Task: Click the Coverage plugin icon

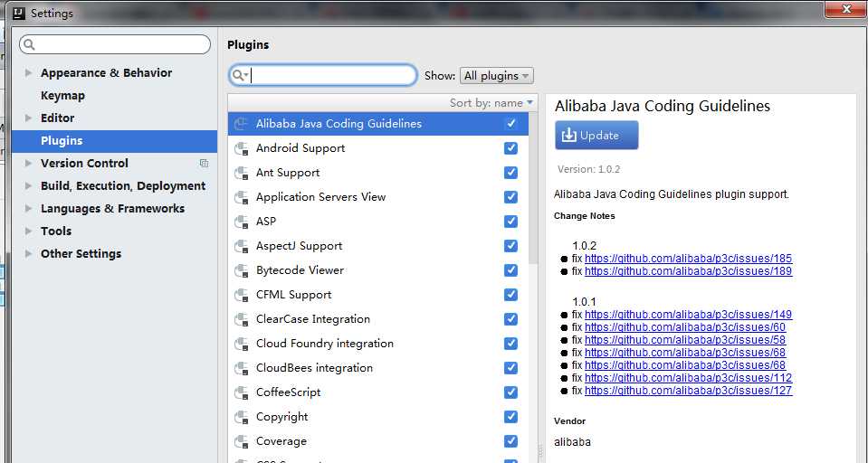Action: [241, 441]
